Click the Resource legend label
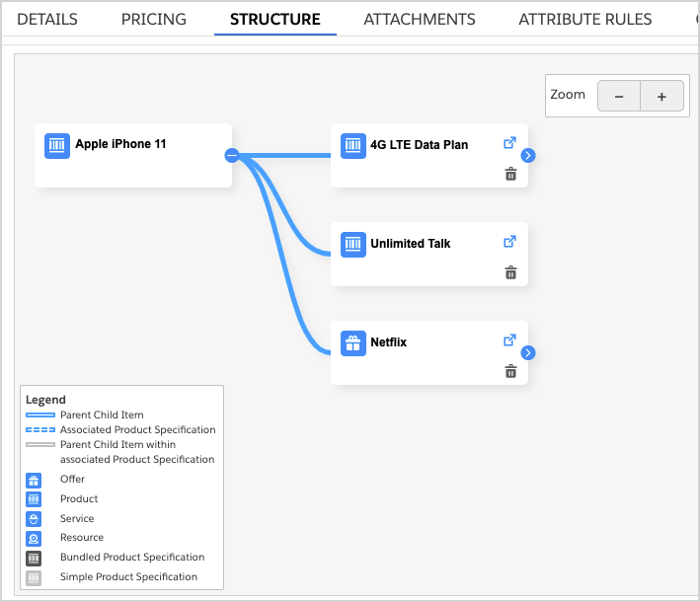The image size is (700, 602). tap(82, 537)
